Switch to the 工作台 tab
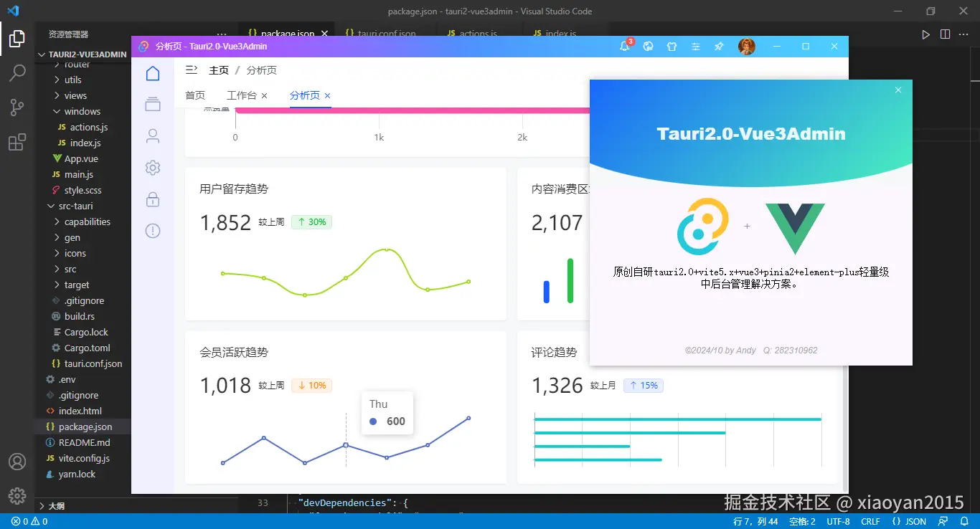The image size is (980, 529). coord(241,95)
